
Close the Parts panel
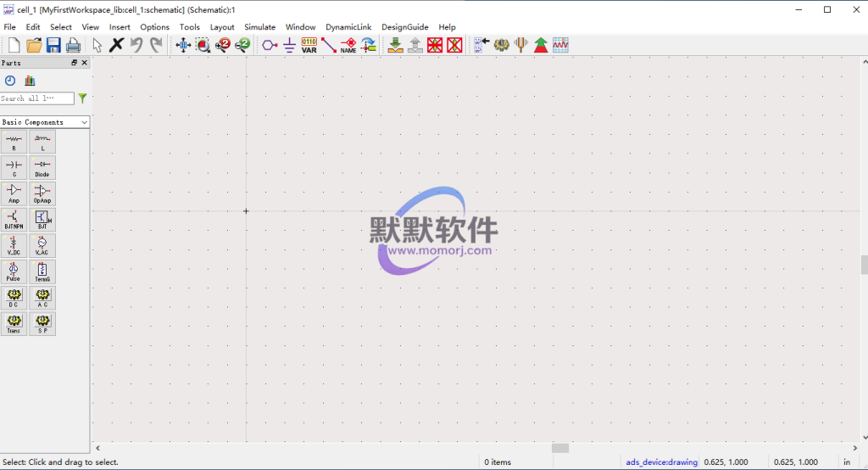pos(85,63)
